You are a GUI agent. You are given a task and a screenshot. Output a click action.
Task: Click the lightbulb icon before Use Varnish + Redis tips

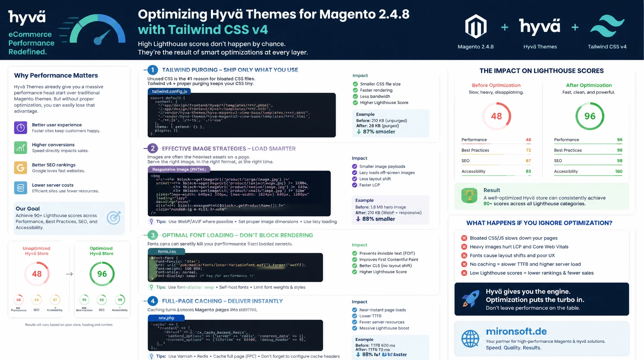tap(151, 356)
